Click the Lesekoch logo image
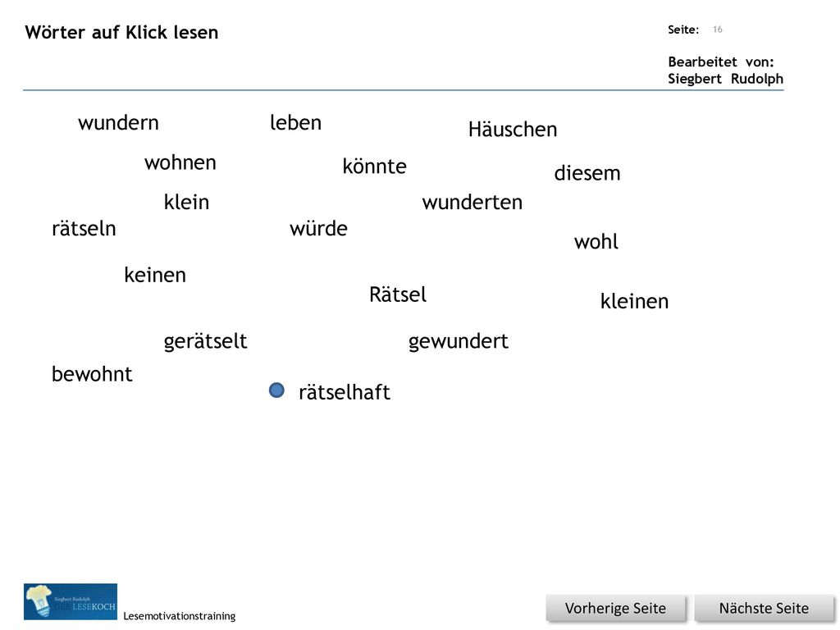Screen dimensions: 840x630 pos(71,601)
